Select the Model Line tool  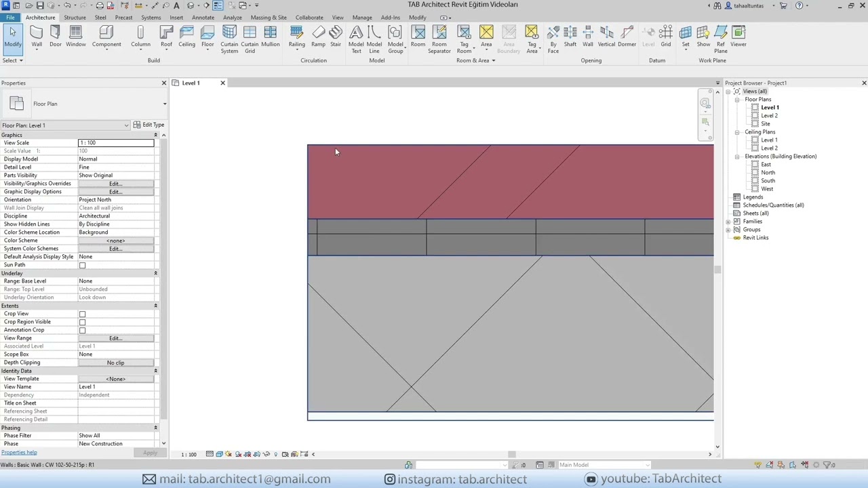click(x=374, y=39)
